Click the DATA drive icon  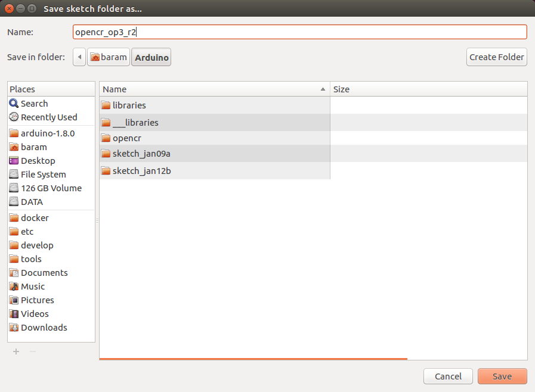pos(14,202)
